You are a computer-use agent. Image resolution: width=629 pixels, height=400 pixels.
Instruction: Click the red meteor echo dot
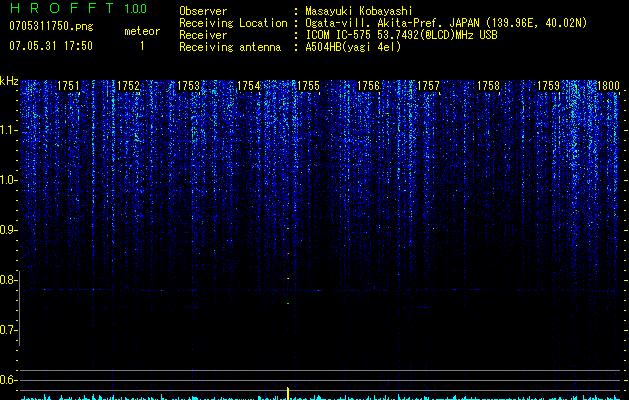[x=288, y=254]
